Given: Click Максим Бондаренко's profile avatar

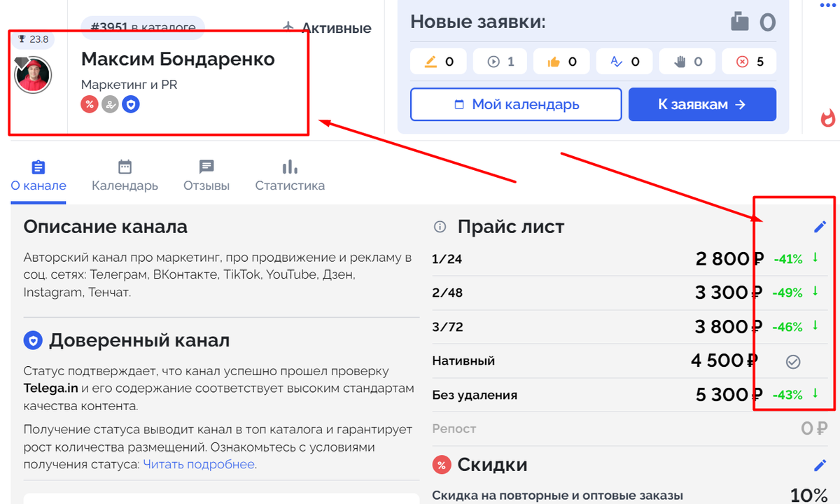Looking at the screenshot, I should click(x=34, y=75).
